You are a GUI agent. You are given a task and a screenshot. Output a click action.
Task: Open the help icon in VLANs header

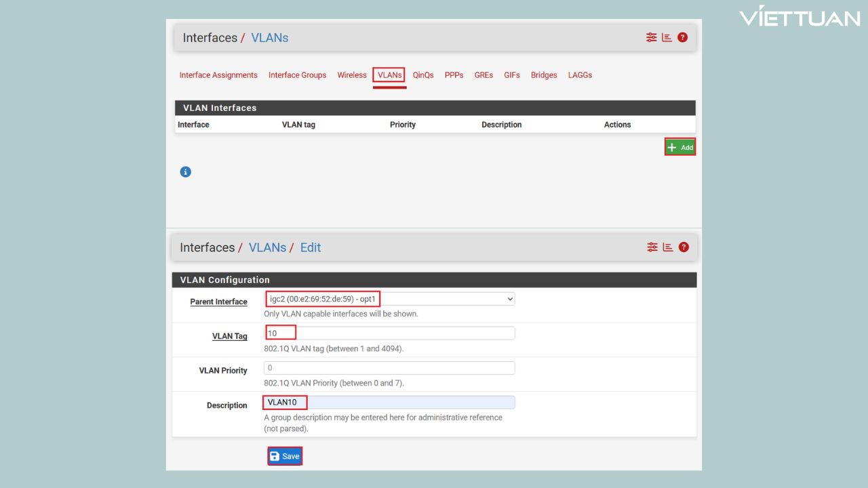tap(682, 38)
